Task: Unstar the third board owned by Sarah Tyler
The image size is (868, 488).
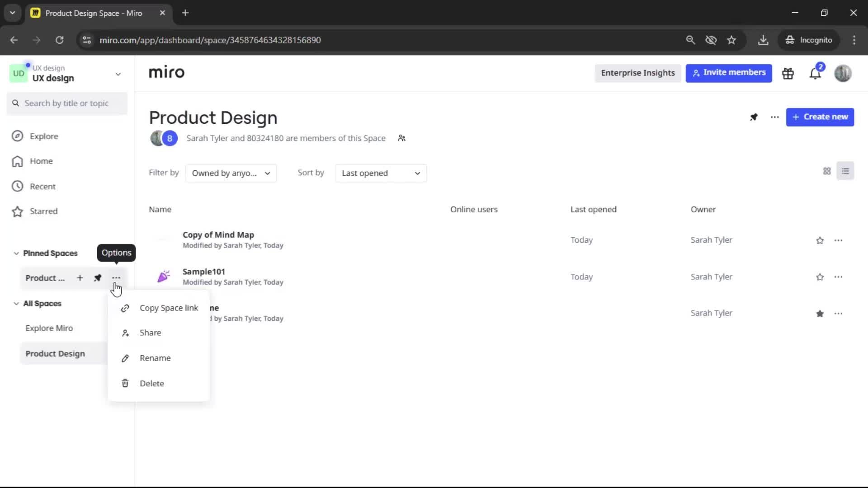Action: click(x=820, y=314)
